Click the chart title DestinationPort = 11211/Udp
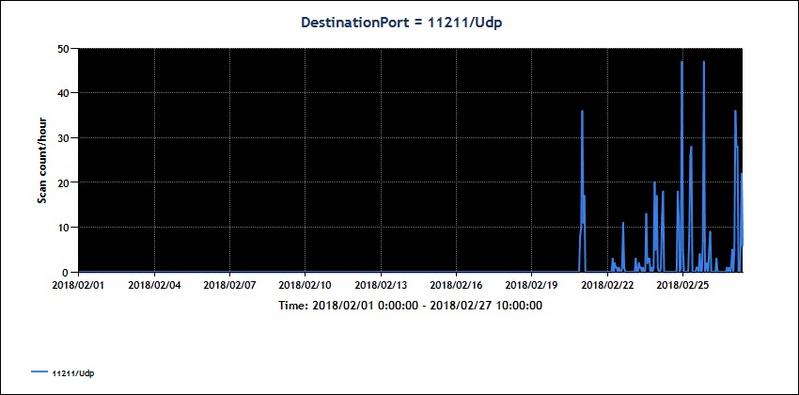The width and height of the screenshot is (799, 395). [402, 23]
